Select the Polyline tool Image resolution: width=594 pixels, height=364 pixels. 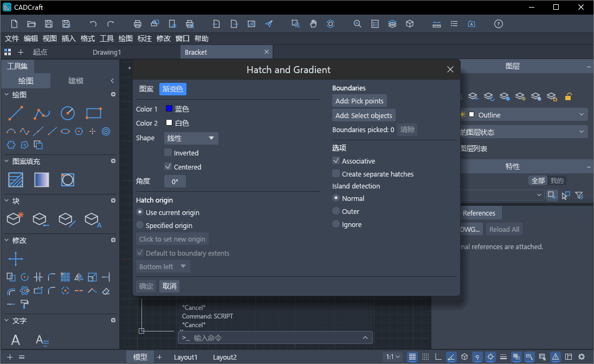tap(42, 113)
